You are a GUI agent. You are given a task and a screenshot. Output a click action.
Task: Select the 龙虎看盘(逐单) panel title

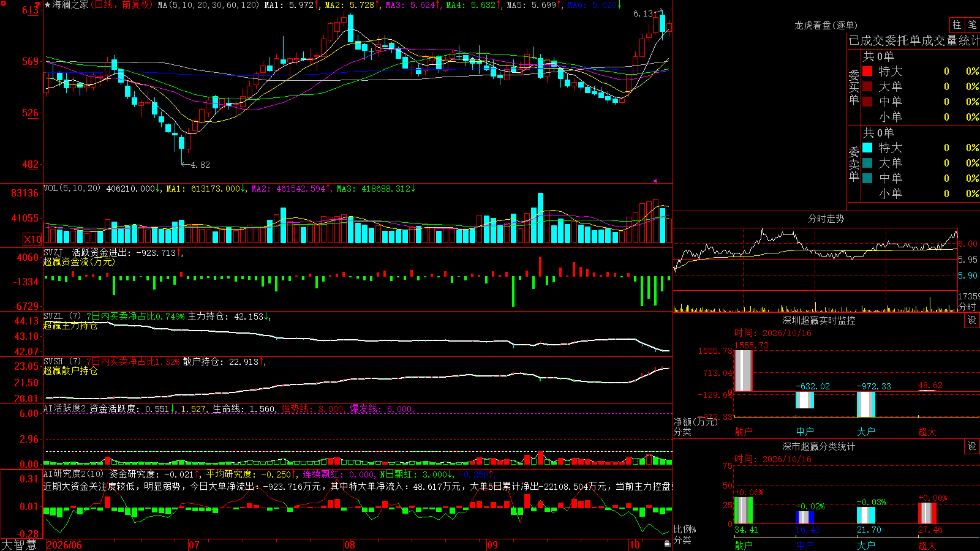(826, 25)
